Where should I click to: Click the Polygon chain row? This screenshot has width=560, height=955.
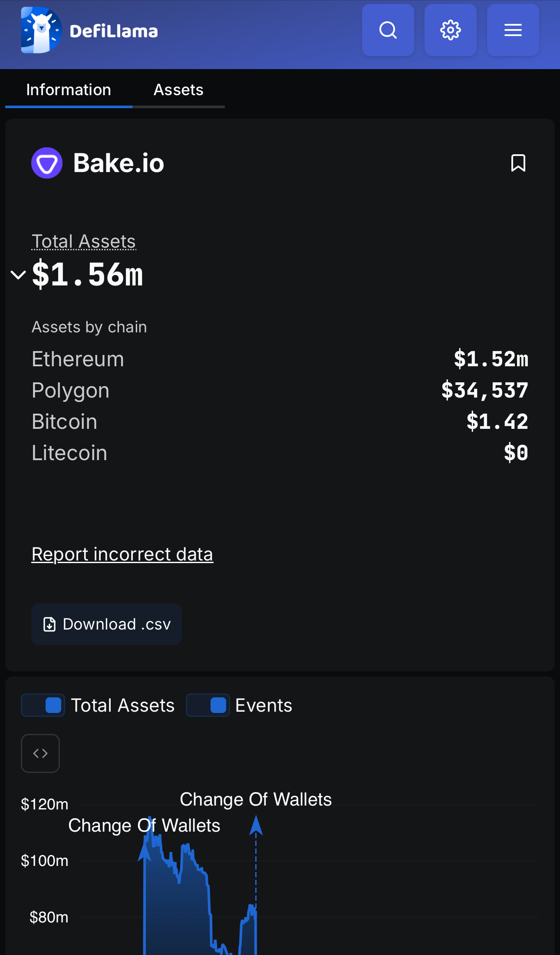tap(280, 390)
